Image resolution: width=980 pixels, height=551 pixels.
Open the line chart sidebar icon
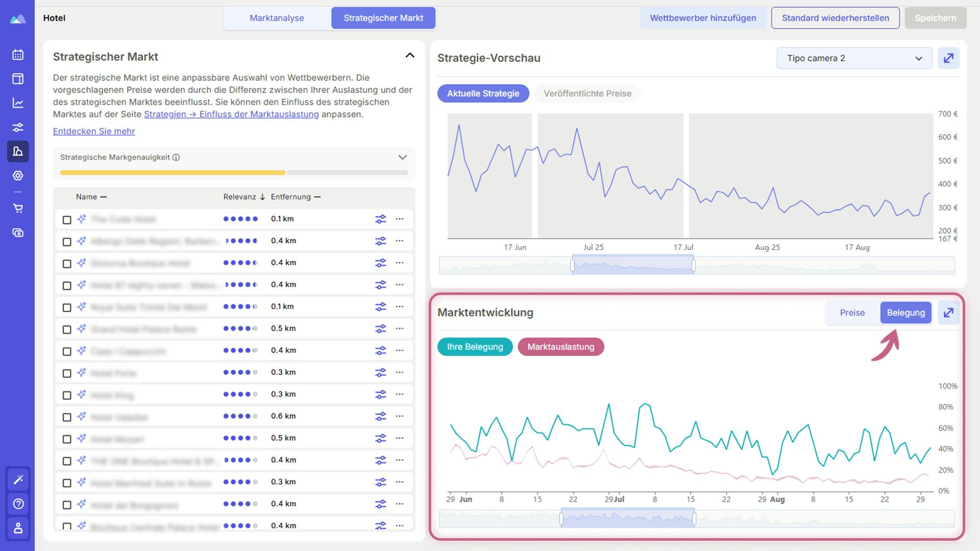[18, 103]
